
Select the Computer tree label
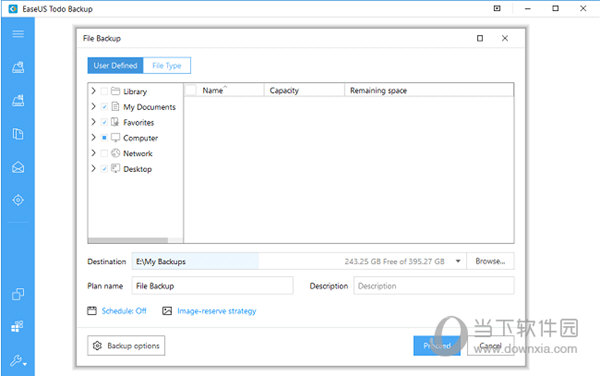[140, 138]
